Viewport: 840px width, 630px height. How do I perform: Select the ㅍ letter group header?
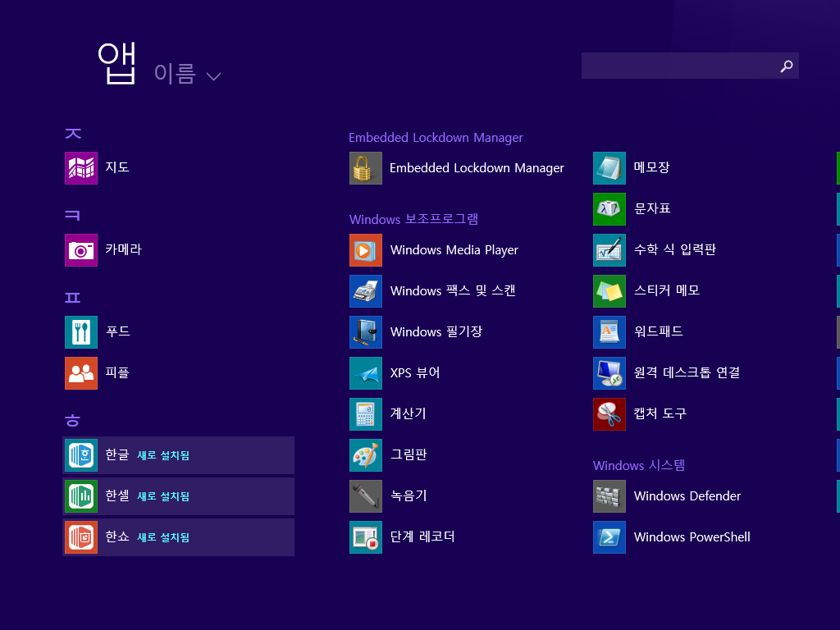click(72, 297)
